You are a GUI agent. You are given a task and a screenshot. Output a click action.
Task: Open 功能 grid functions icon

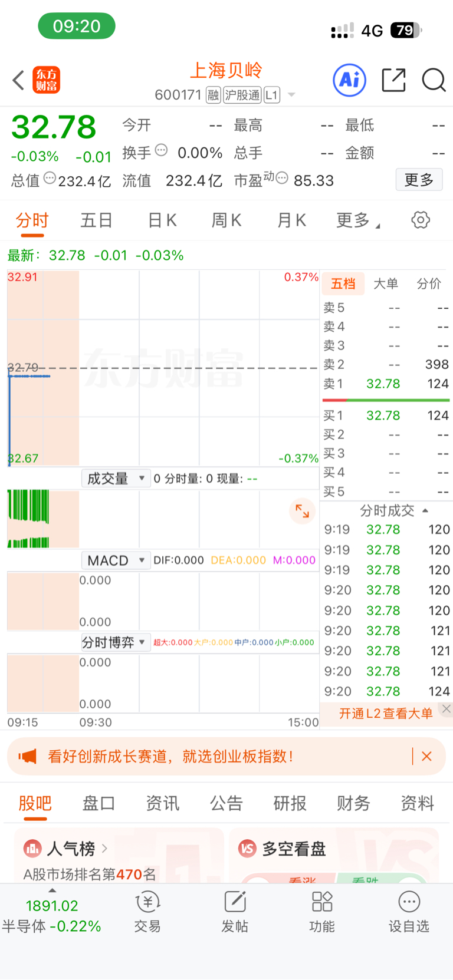[322, 912]
